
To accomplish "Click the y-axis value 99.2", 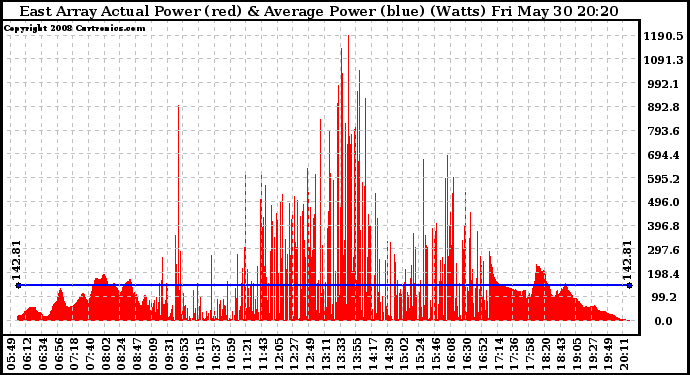I will 664,298.
